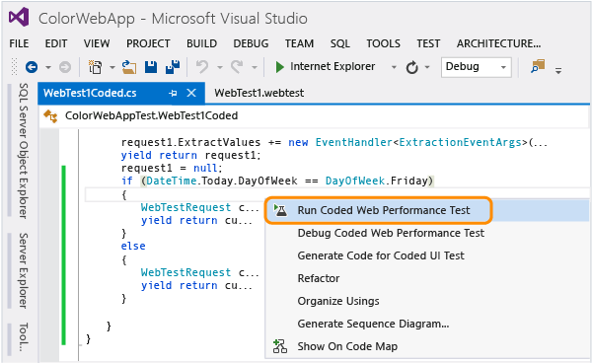This screenshot has width=592, height=364.
Task: Click the Save All icon
Action: (173, 67)
